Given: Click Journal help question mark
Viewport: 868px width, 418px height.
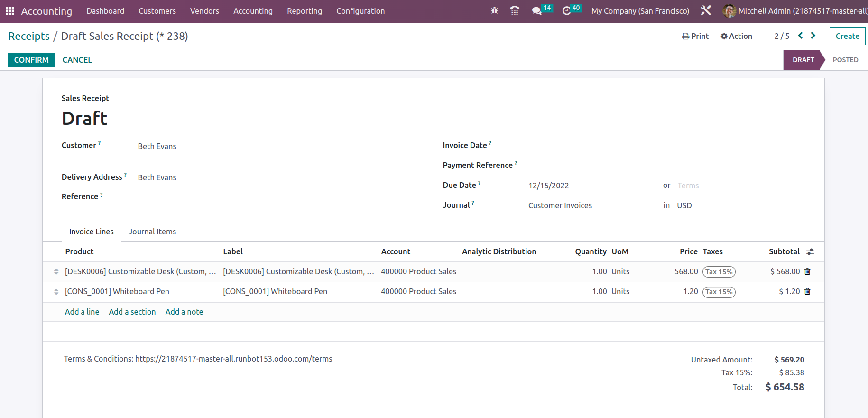Looking at the screenshot, I should coord(473,203).
